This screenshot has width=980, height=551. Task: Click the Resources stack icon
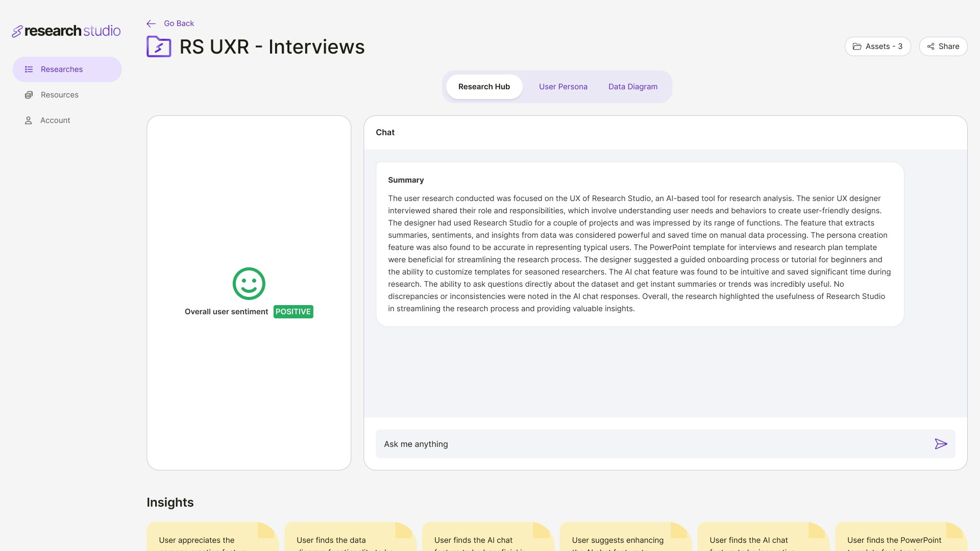pos(29,95)
